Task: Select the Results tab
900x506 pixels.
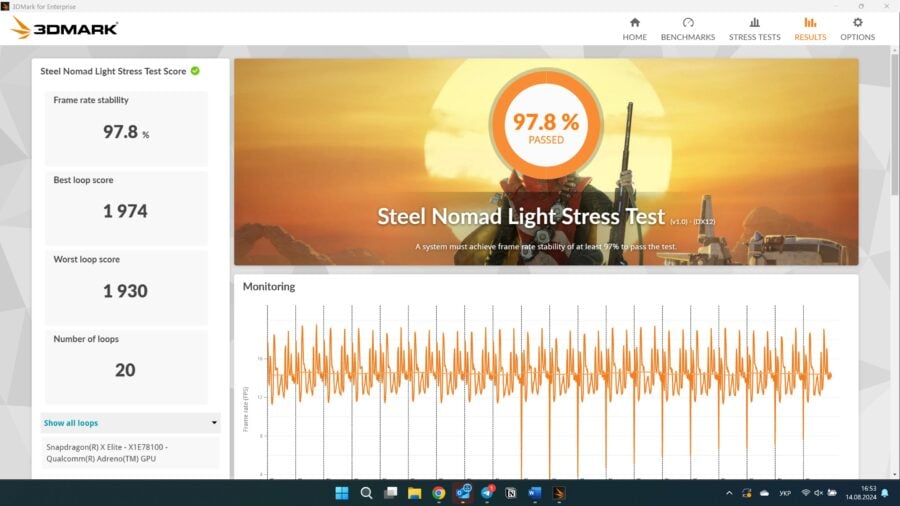Action: coord(810,29)
